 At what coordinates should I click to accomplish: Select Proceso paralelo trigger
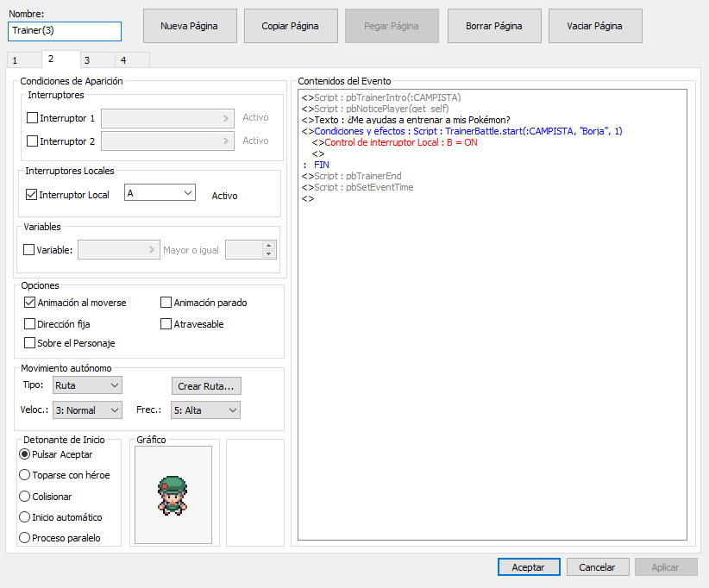[x=24, y=538]
